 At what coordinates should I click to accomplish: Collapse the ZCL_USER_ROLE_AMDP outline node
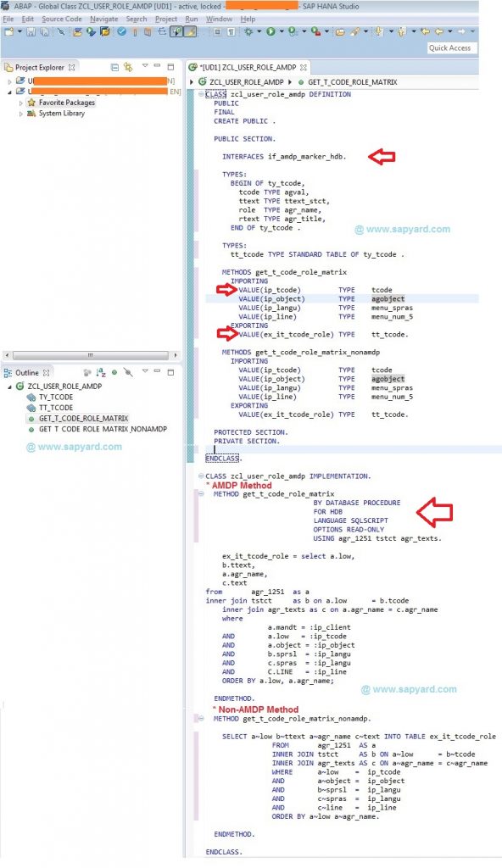click(10, 387)
